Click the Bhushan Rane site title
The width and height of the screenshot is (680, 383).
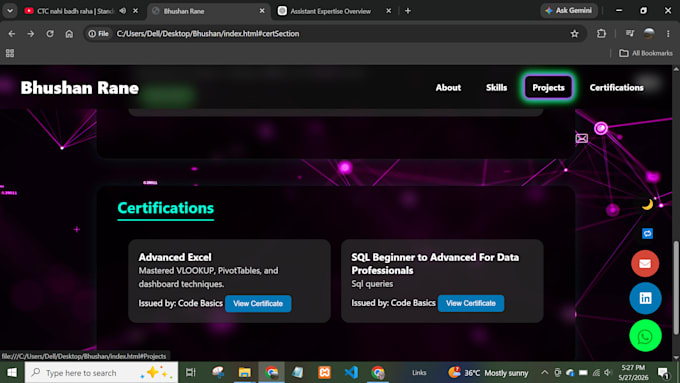pyautogui.click(x=80, y=88)
